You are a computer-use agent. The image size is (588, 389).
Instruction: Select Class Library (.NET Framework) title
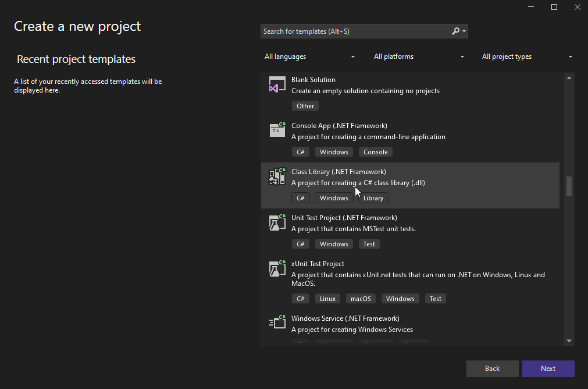coord(338,172)
